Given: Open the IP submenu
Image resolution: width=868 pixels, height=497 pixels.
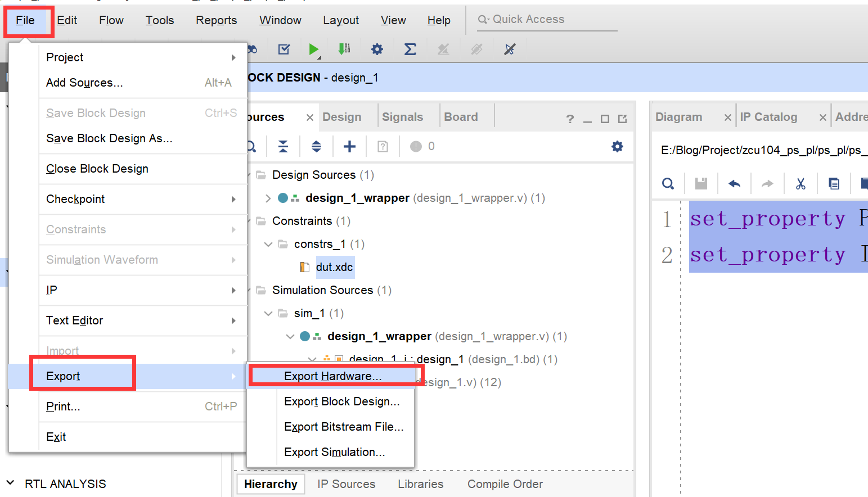Looking at the screenshot, I should point(142,290).
